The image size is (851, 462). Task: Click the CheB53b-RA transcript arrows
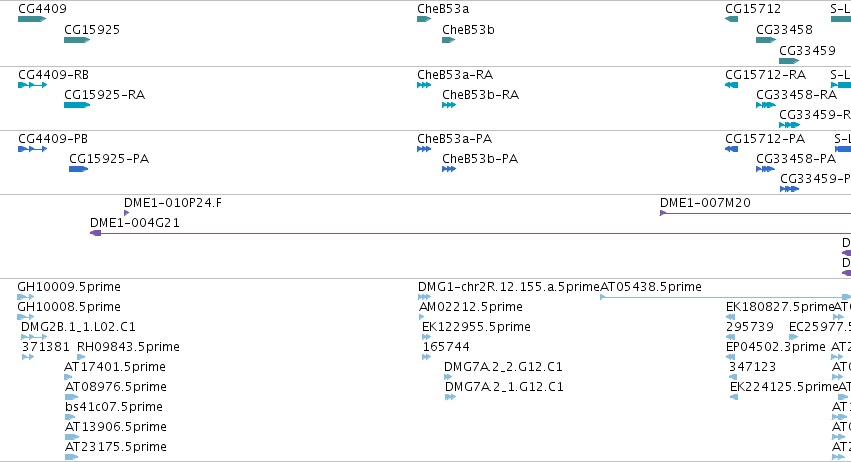[x=449, y=105]
